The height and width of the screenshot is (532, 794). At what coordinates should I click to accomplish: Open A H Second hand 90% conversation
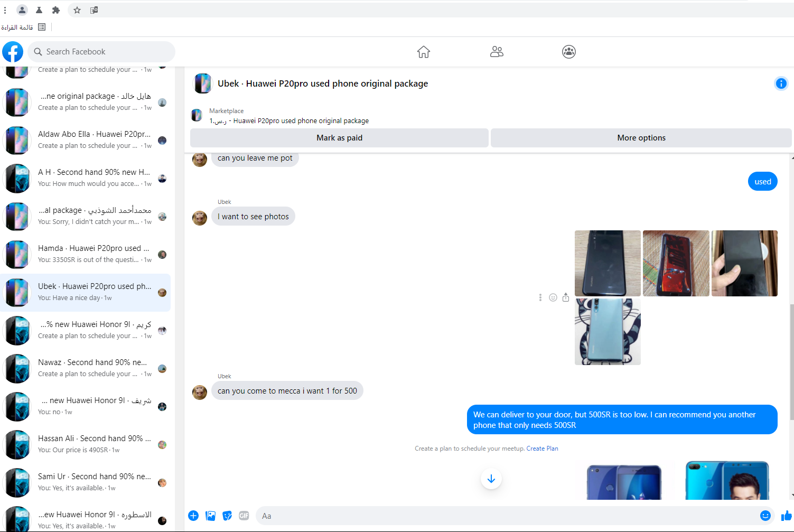tap(86, 178)
